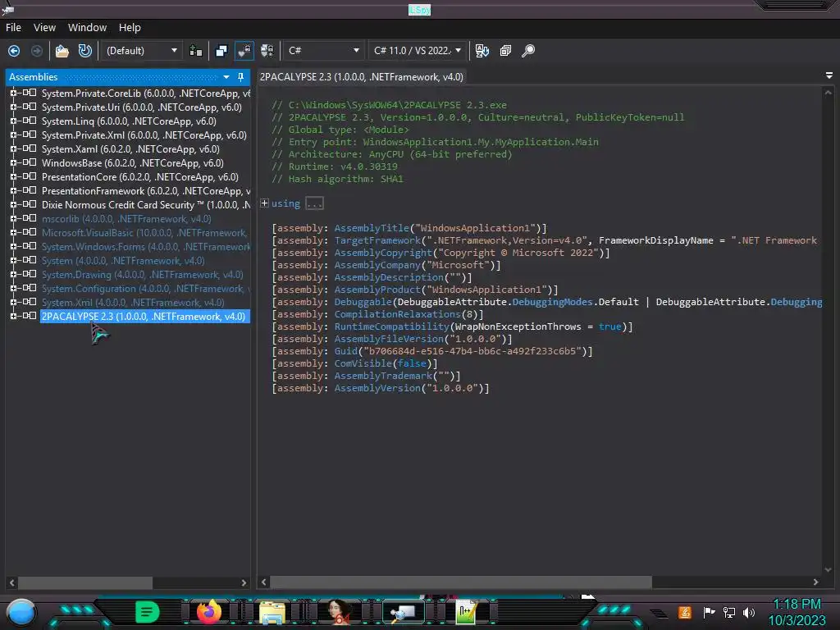Open an assembly file with folder icon
The height and width of the screenshot is (630, 840).
62,51
